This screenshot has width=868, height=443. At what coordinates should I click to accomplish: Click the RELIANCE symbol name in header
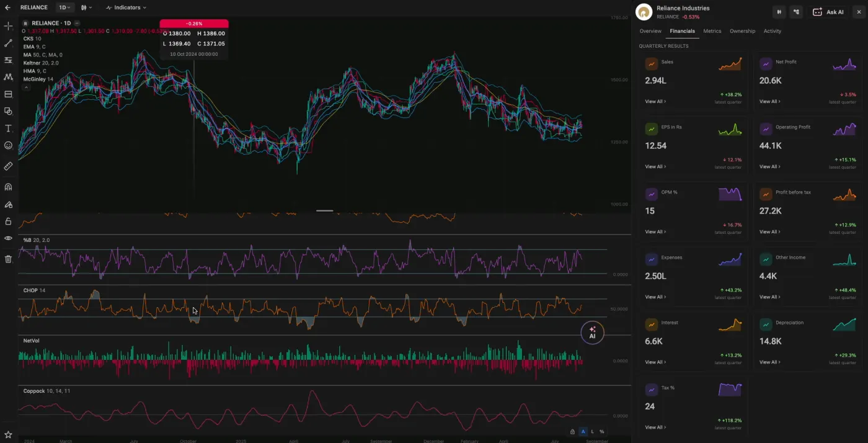coord(33,7)
